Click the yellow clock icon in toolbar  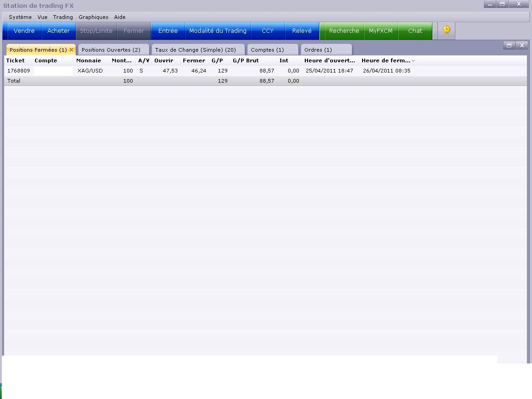click(447, 30)
